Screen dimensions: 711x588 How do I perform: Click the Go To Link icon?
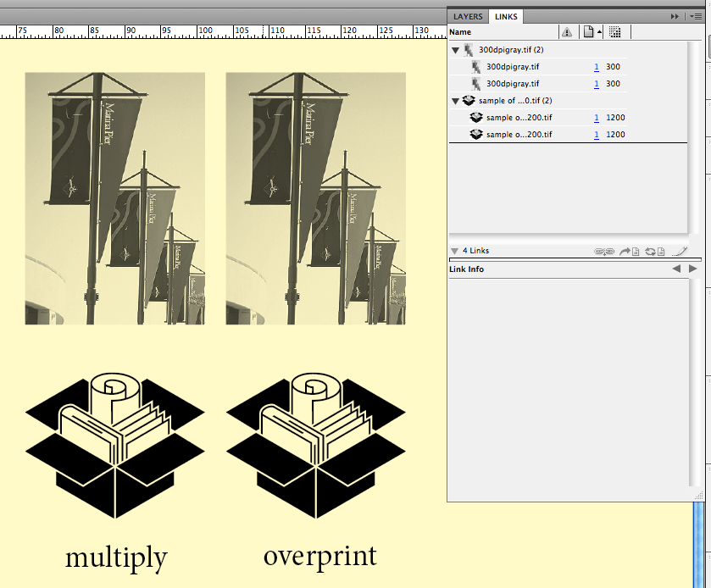click(630, 251)
